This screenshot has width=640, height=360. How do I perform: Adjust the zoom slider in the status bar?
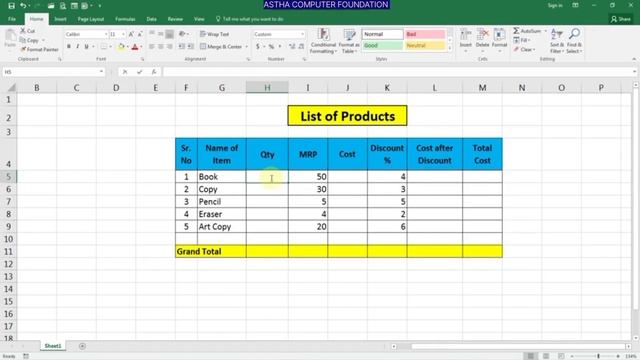pyautogui.click(x=598, y=356)
